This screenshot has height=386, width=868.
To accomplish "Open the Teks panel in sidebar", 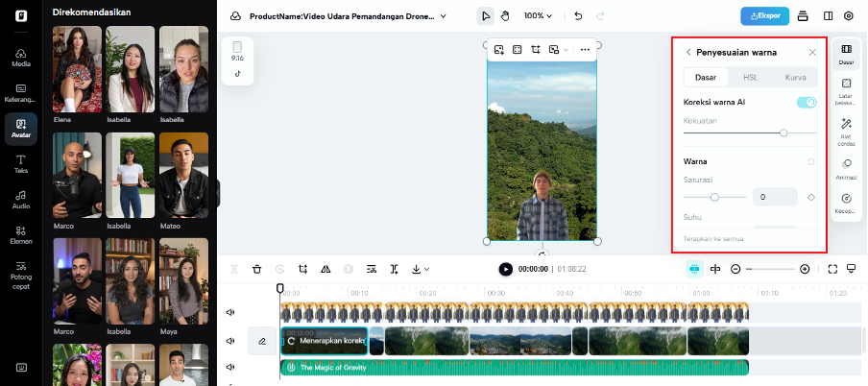I will tap(20, 162).
